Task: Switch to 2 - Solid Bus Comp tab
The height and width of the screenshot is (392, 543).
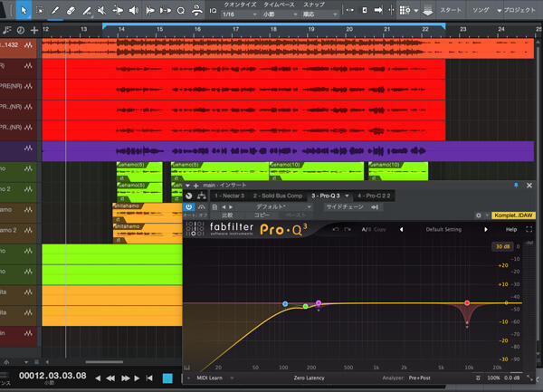Action: [278, 196]
